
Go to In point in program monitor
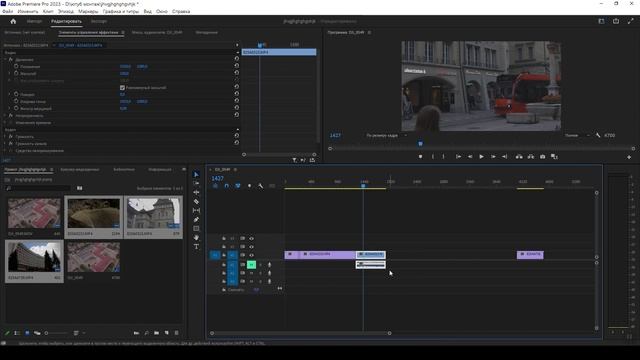point(458,157)
